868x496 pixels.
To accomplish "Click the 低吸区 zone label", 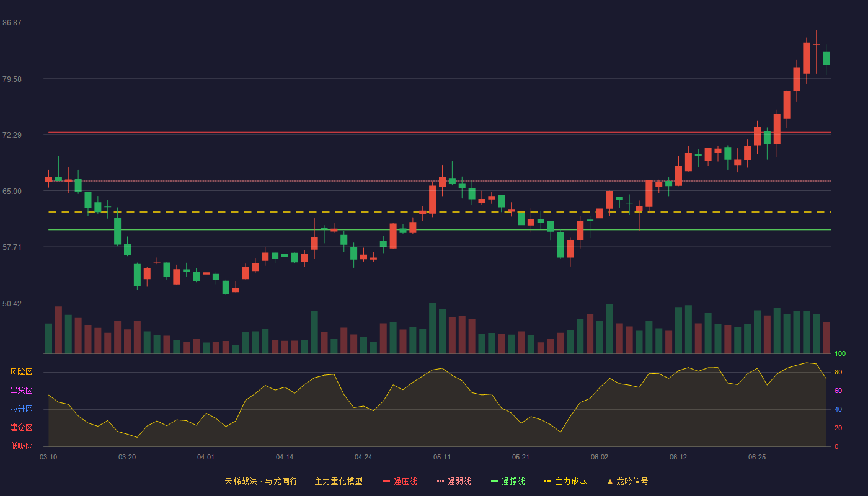I will coord(21,446).
